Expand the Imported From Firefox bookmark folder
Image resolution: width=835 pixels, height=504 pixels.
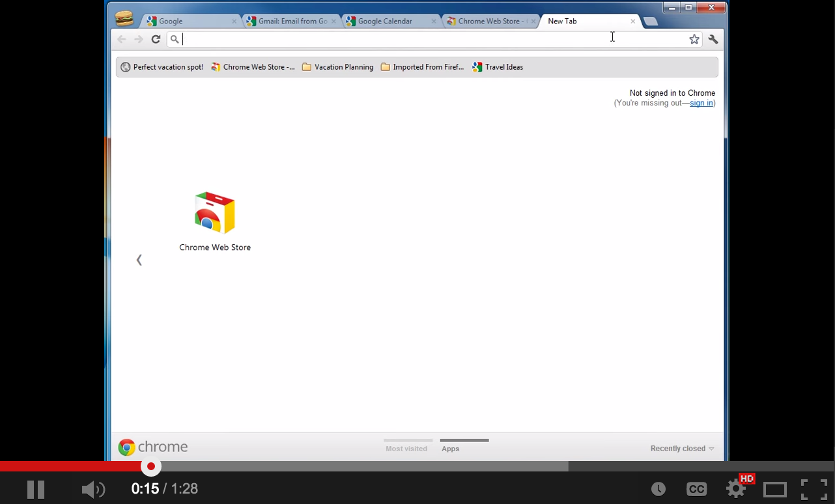coord(422,67)
